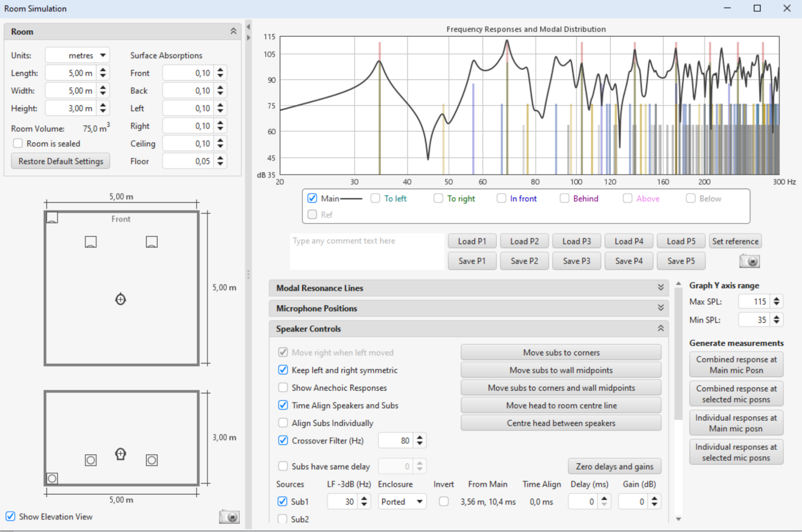Click Move head to room centre line
The width and height of the screenshot is (802, 532).
coord(561,405)
